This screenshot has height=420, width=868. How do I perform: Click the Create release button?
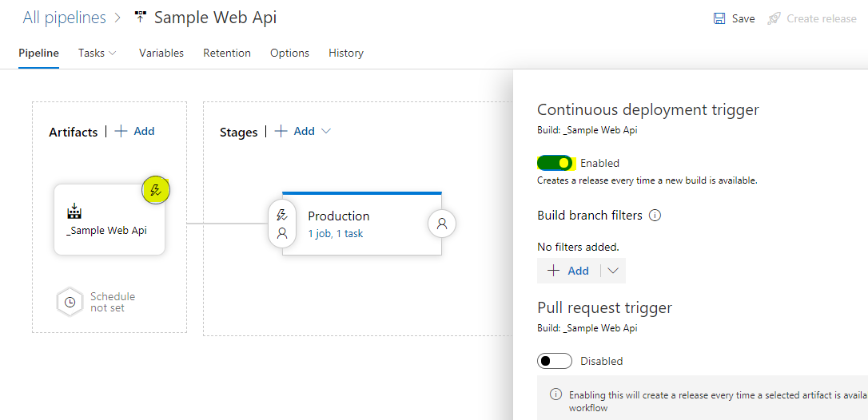point(812,19)
